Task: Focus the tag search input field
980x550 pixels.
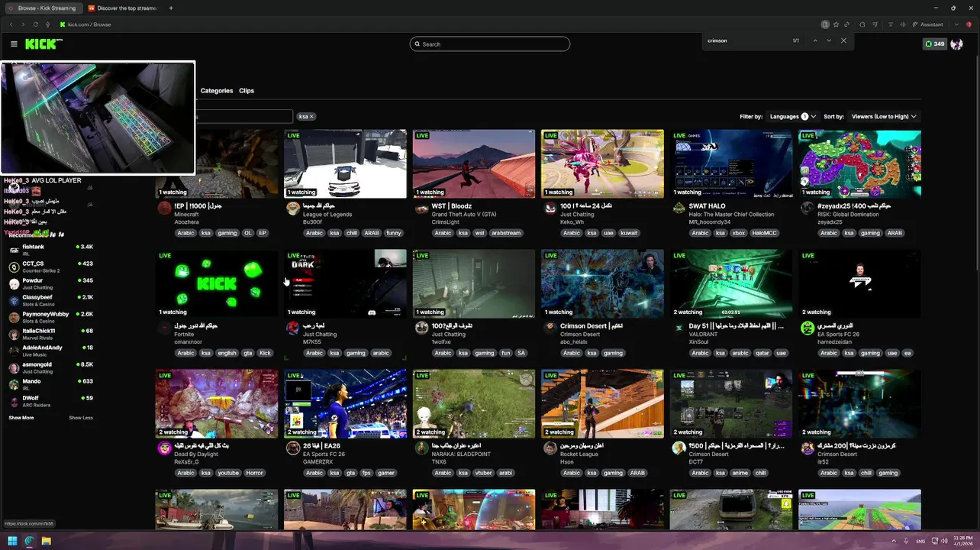Action: coord(243,117)
